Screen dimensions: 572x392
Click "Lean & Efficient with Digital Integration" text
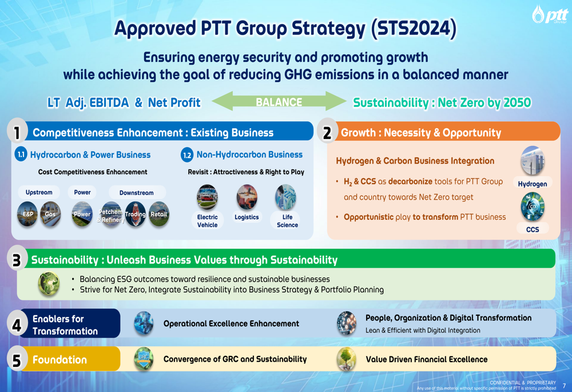423,330
